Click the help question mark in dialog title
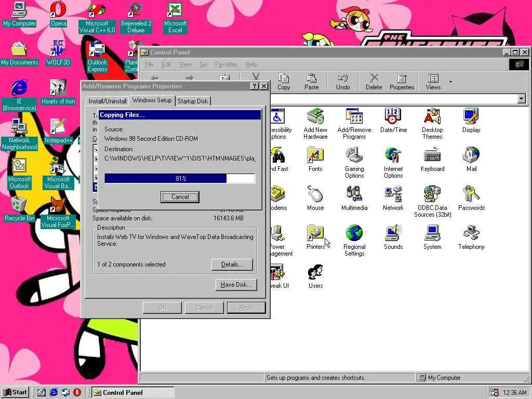This screenshot has width=532, height=399. [255, 86]
